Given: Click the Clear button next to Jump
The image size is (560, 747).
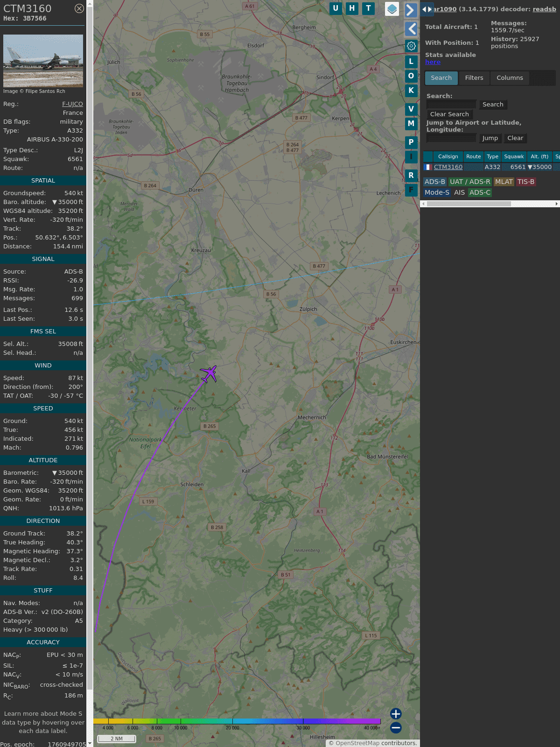Looking at the screenshot, I should coord(515,138).
